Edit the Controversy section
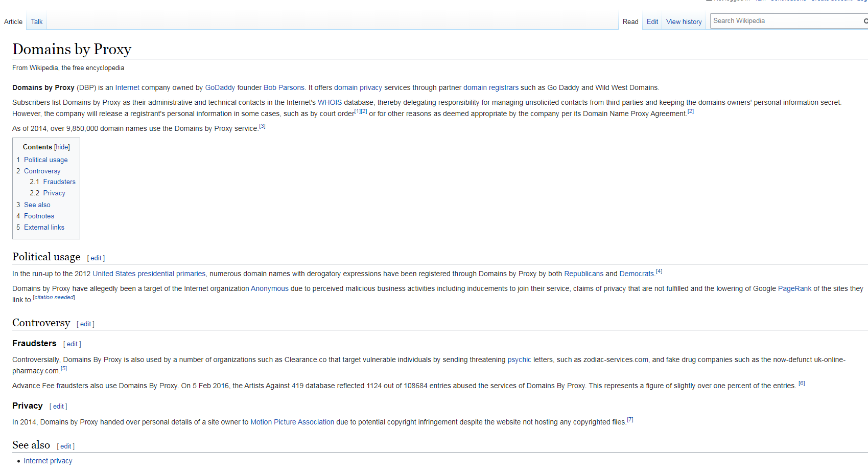The image size is (868, 472). 85,324
